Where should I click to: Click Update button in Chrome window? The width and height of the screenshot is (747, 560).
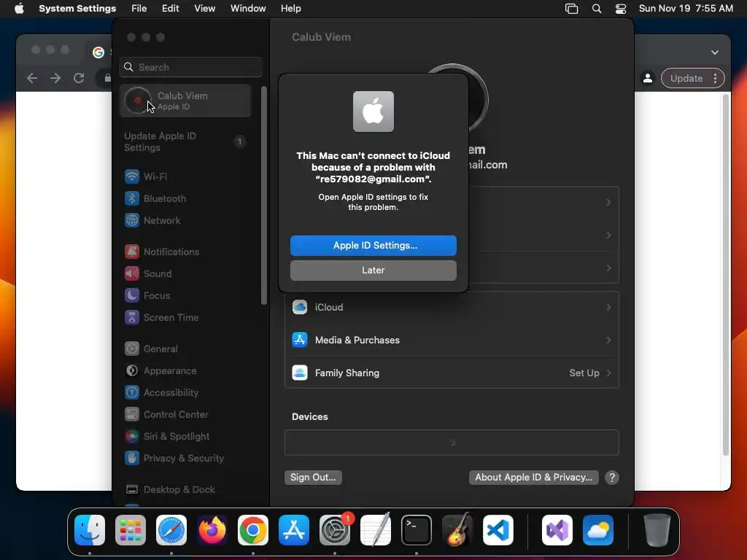(x=686, y=79)
